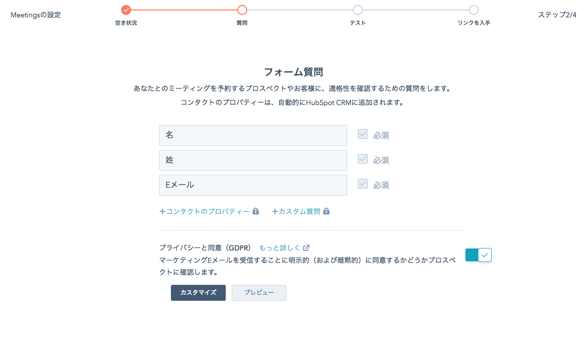588x364 pixels.
Task: Click the リンクを入手 step circle
Action: point(474,10)
